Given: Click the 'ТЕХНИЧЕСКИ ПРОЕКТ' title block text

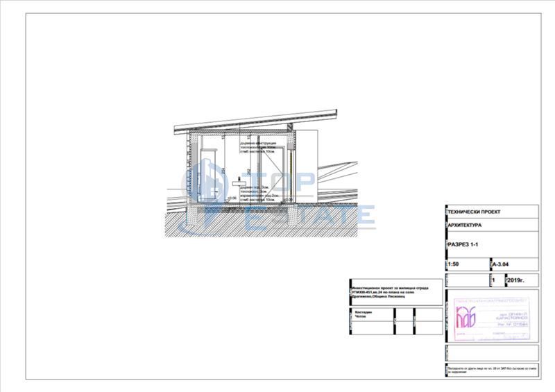Looking at the screenshot, I should tap(474, 212).
